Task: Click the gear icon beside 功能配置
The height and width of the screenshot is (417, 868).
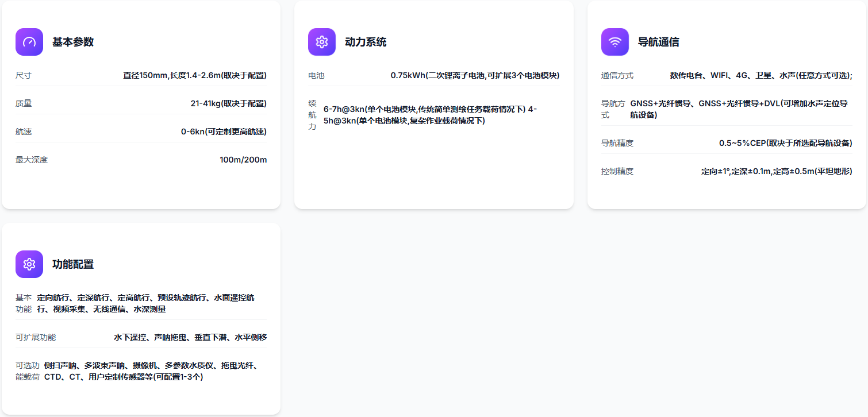Action: (x=29, y=264)
